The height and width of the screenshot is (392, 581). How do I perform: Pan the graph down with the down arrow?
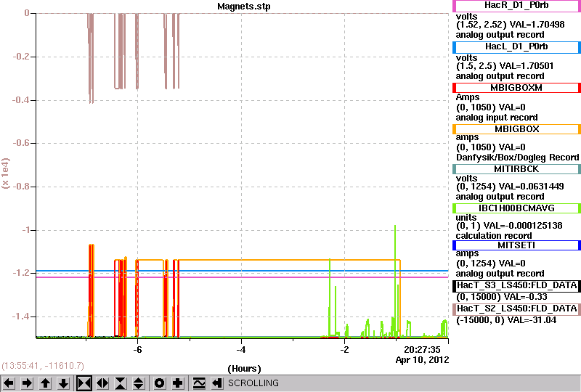pyautogui.click(x=64, y=383)
